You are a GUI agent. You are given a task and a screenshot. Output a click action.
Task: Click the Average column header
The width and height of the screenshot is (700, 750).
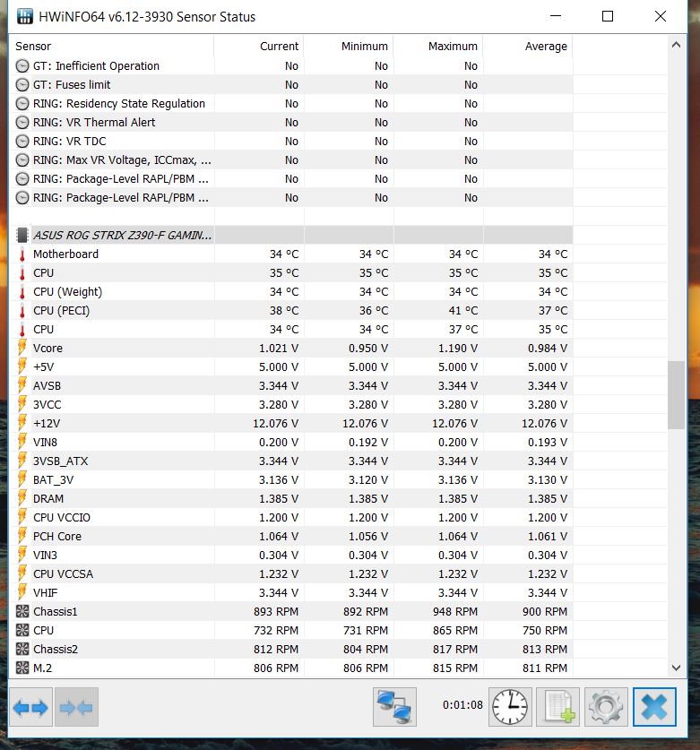pos(528,47)
